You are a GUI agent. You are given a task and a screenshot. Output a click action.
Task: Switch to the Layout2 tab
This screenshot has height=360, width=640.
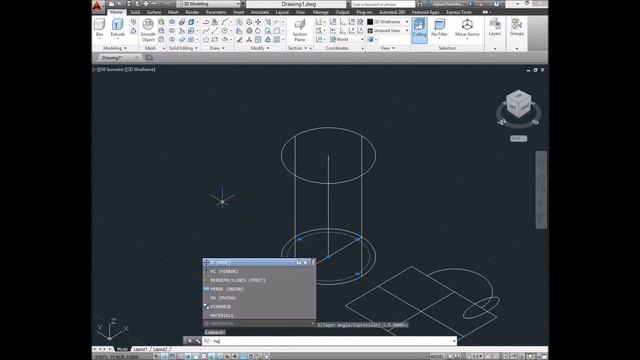pos(160,349)
